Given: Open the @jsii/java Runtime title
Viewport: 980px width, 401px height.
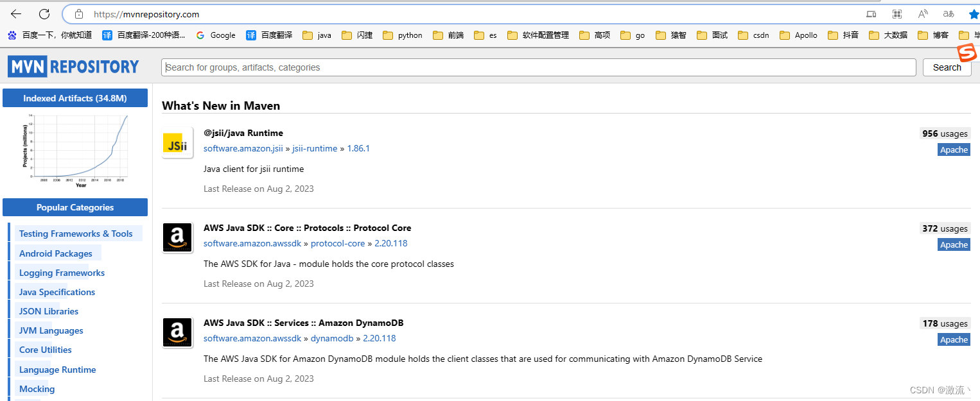Looking at the screenshot, I should point(243,133).
